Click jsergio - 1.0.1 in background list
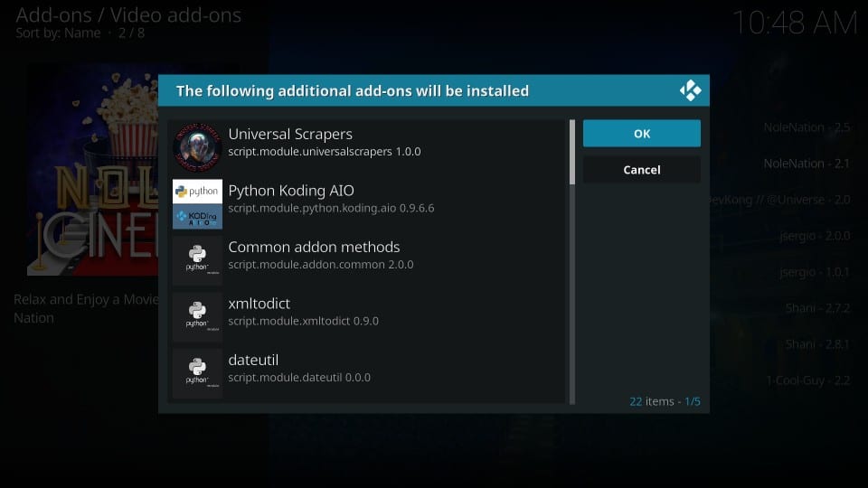The image size is (868, 488). coord(815,272)
